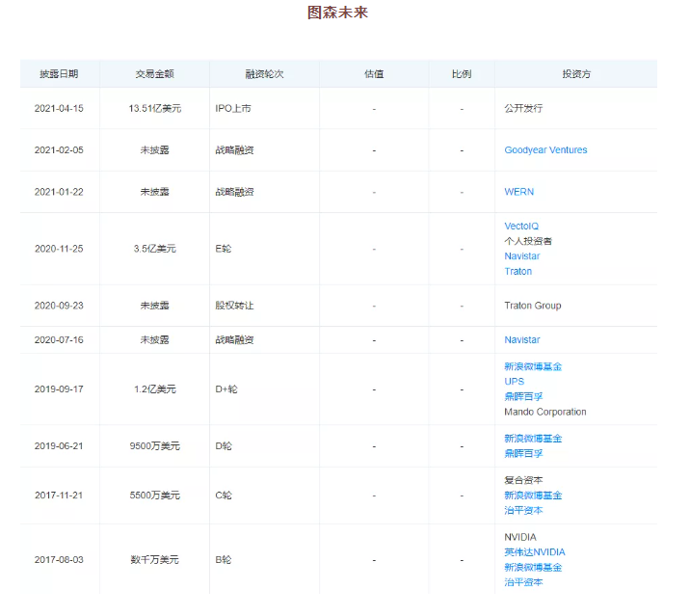Open Navistar link in the 2020-07-16 row

[522, 340]
